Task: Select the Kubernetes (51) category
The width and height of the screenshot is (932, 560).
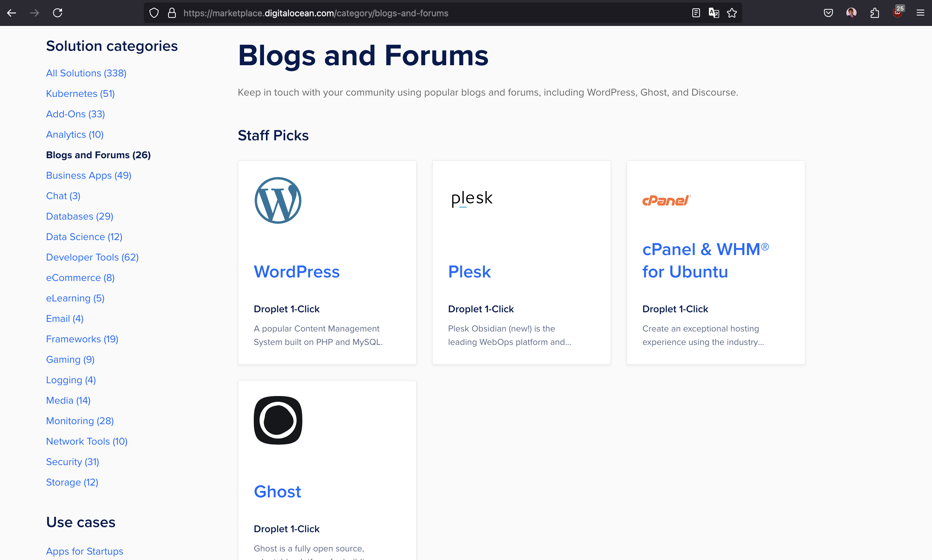Action: pyautogui.click(x=80, y=93)
